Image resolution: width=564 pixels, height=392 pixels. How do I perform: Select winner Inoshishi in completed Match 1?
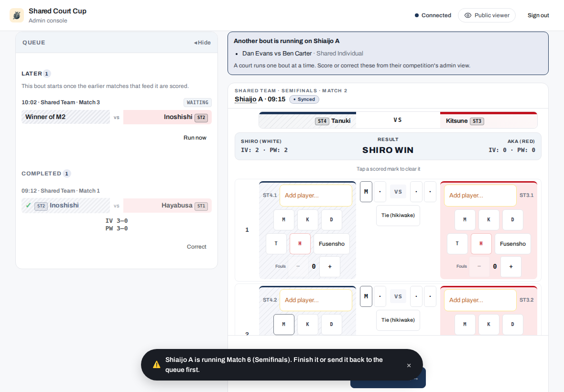pos(65,206)
